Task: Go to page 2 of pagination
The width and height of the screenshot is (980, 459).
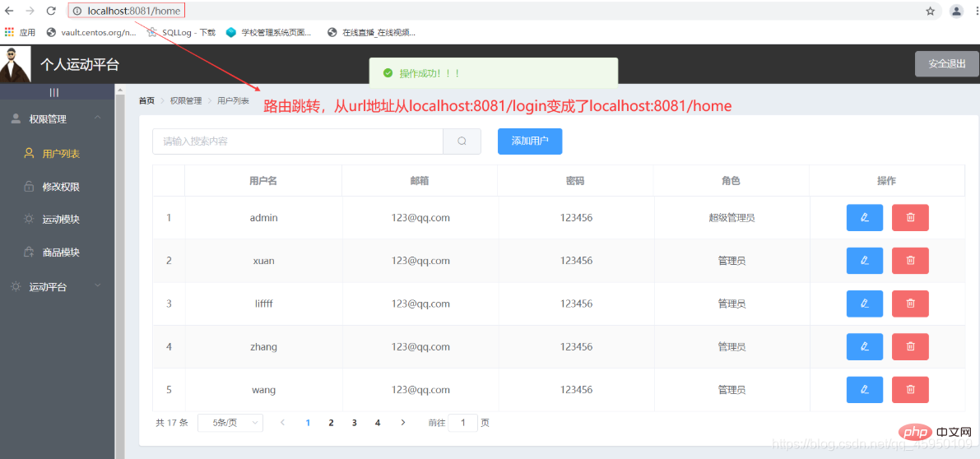Action: (x=332, y=423)
